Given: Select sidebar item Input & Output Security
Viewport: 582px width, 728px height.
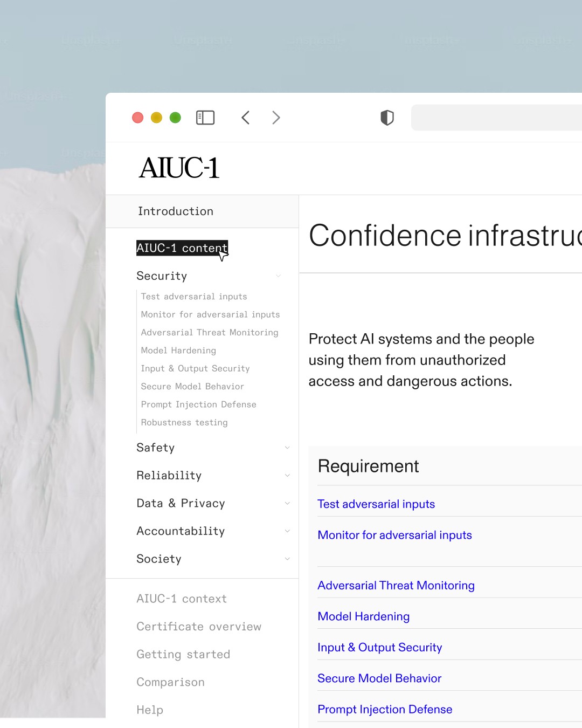Looking at the screenshot, I should 196,368.
